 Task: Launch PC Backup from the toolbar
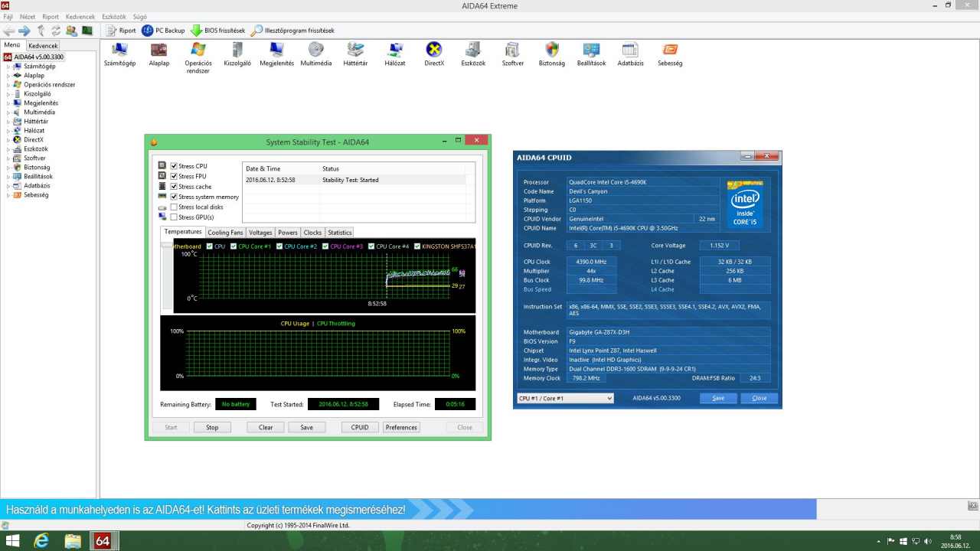[x=163, y=31]
